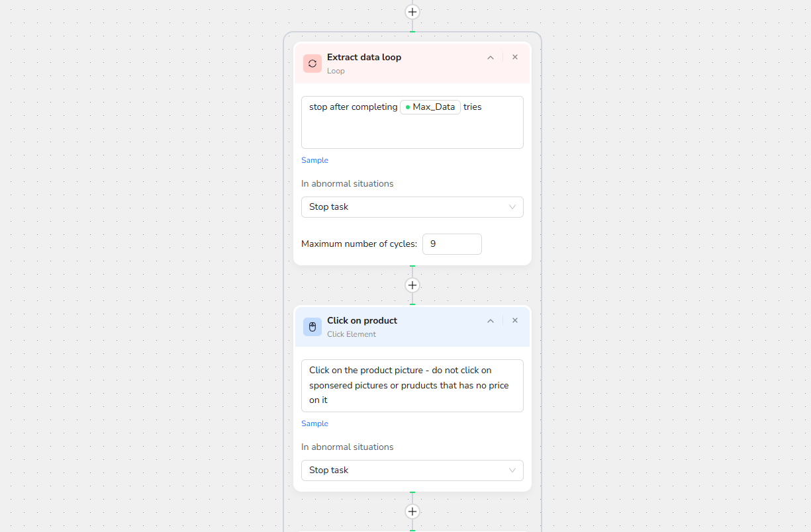
Task: Focus the loop stop condition text box
Action: click(412, 122)
